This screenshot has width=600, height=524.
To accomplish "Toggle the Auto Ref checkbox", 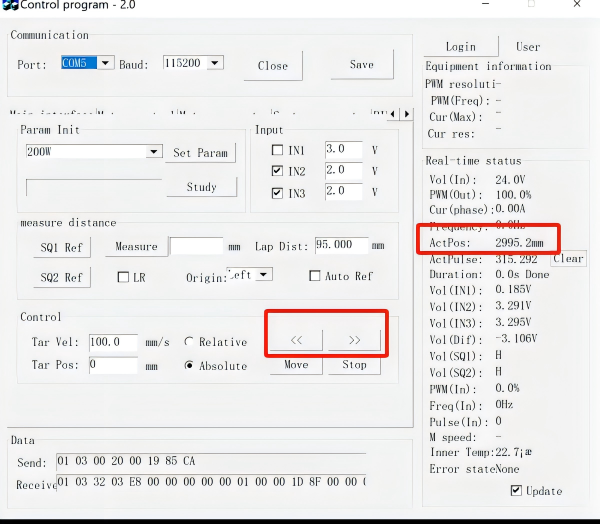I will point(315,276).
